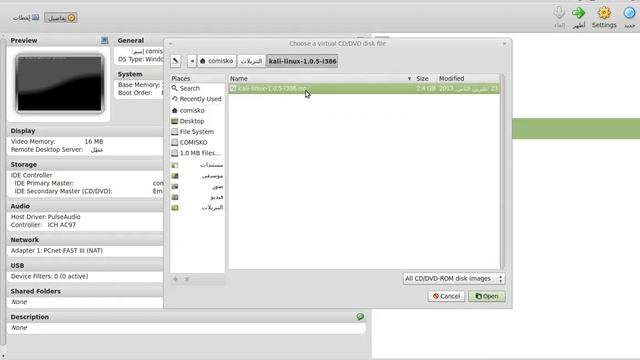Click the green Description speech bubble icon

pyautogui.click(x=360, y=317)
